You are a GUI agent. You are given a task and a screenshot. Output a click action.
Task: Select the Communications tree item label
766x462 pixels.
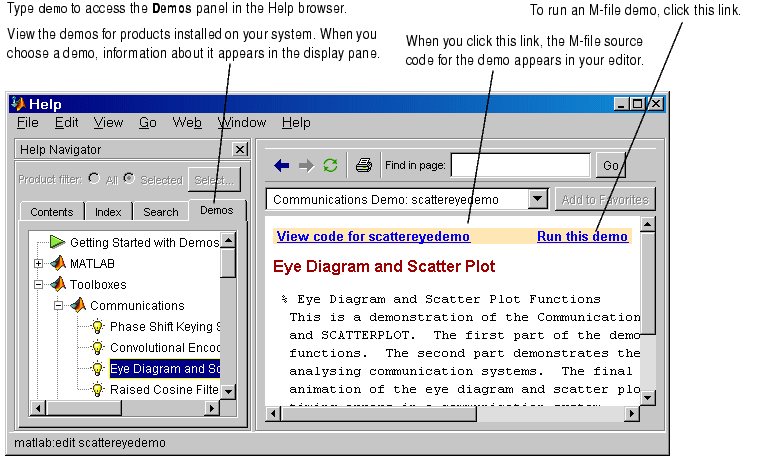point(137,305)
